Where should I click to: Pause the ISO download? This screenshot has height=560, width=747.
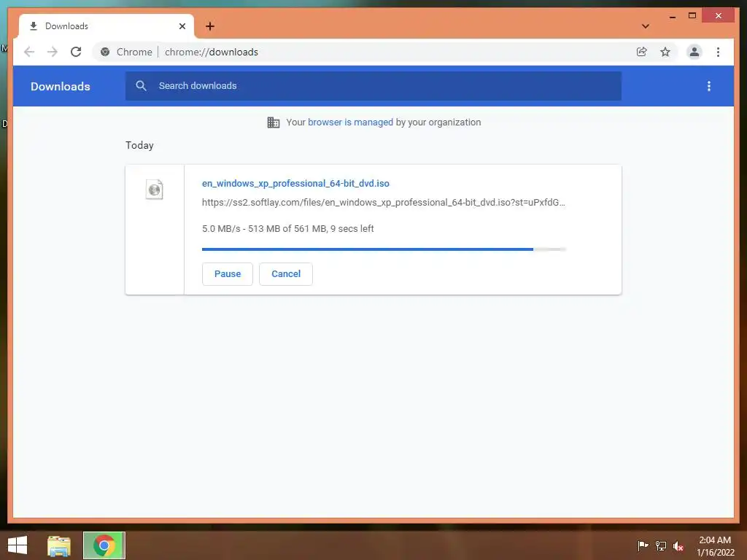pos(228,274)
